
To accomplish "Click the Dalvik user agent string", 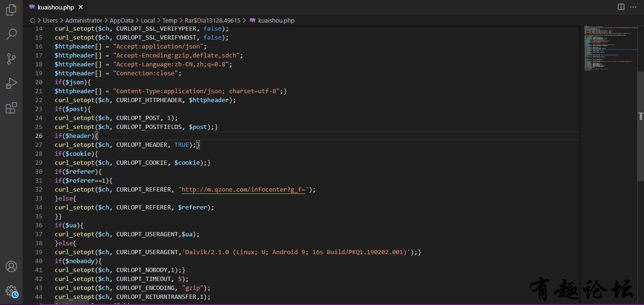I will pyautogui.click(x=296, y=252).
